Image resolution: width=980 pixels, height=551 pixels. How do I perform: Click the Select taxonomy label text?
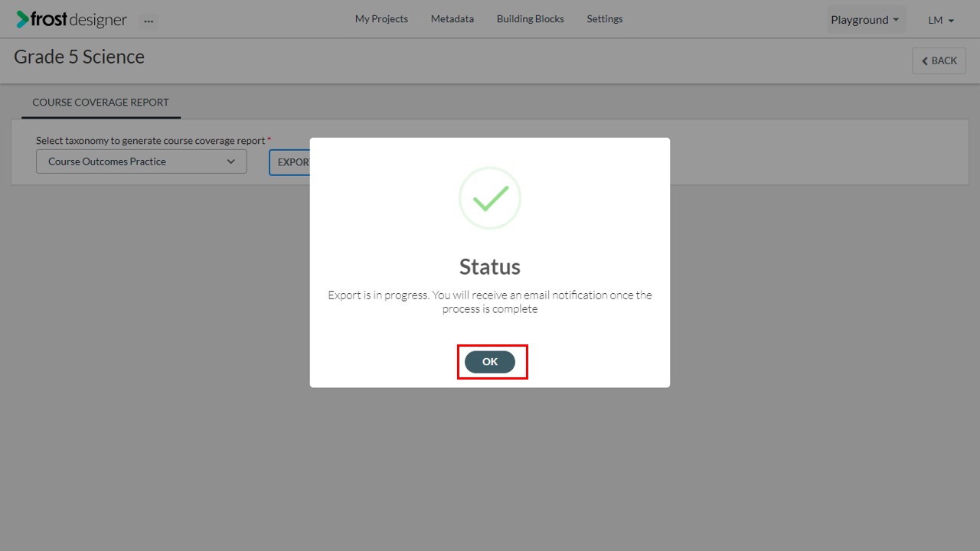(151, 141)
